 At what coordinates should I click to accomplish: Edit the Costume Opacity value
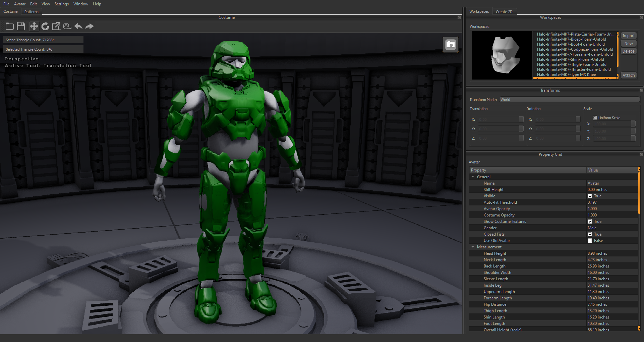click(612, 215)
